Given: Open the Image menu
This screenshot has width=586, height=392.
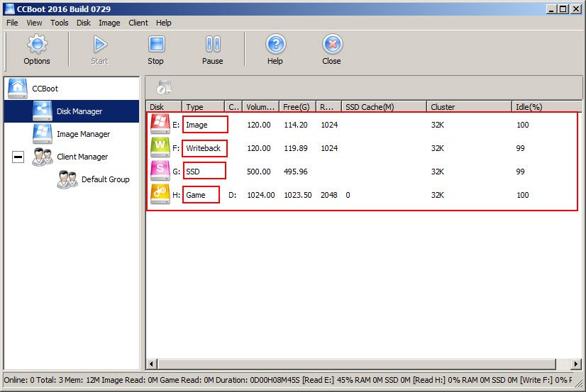Looking at the screenshot, I should (109, 23).
